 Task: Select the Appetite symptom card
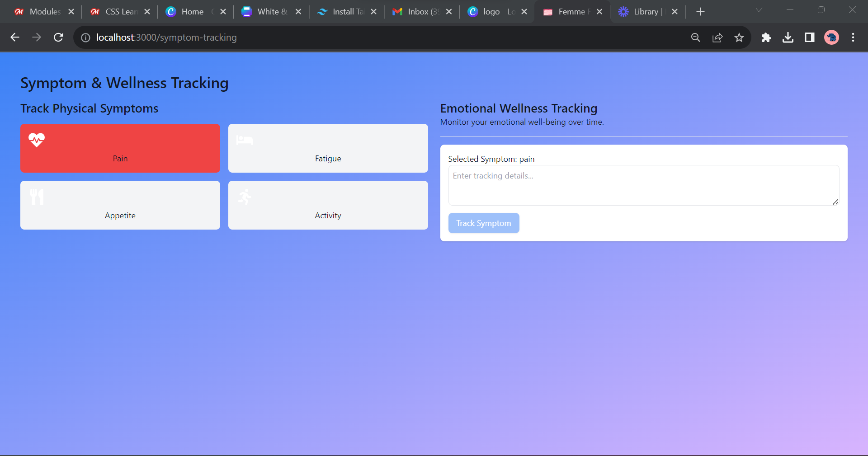(x=120, y=205)
